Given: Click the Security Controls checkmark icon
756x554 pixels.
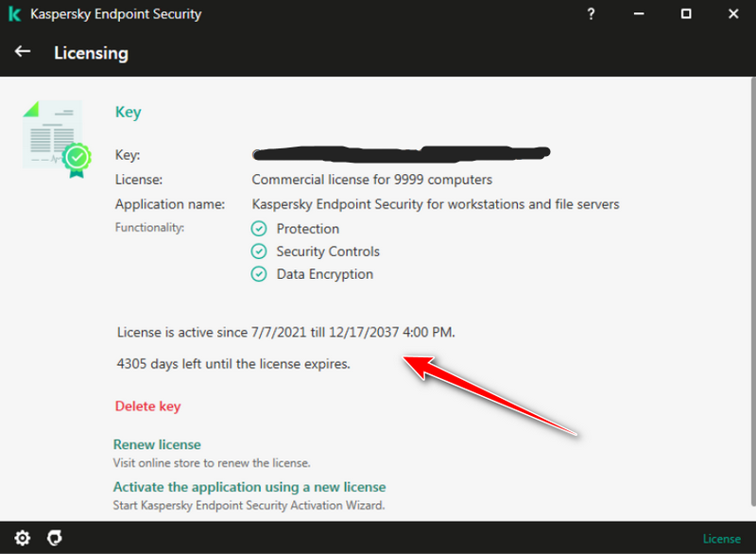Looking at the screenshot, I should (x=259, y=251).
